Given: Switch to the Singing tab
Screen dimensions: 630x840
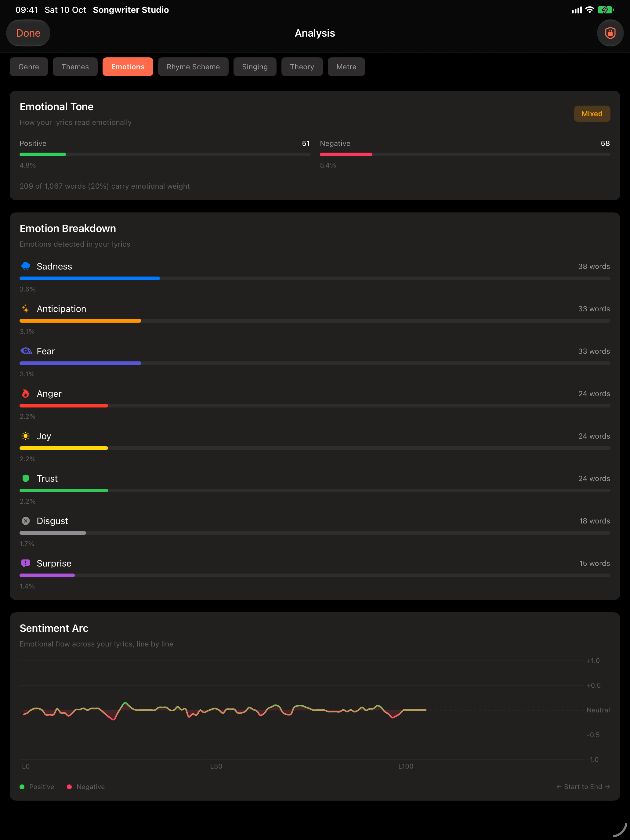Looking at the screenshot, I should pyautogui.click(x=255, y=67).
